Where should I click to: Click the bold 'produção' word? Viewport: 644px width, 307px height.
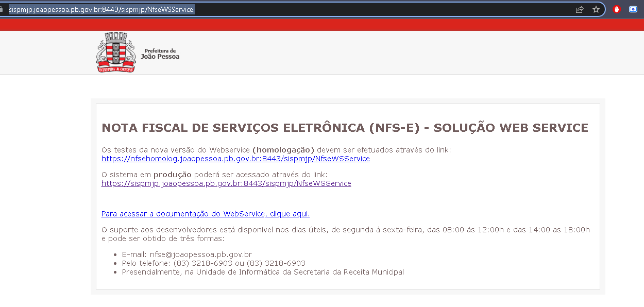[172, 175]
